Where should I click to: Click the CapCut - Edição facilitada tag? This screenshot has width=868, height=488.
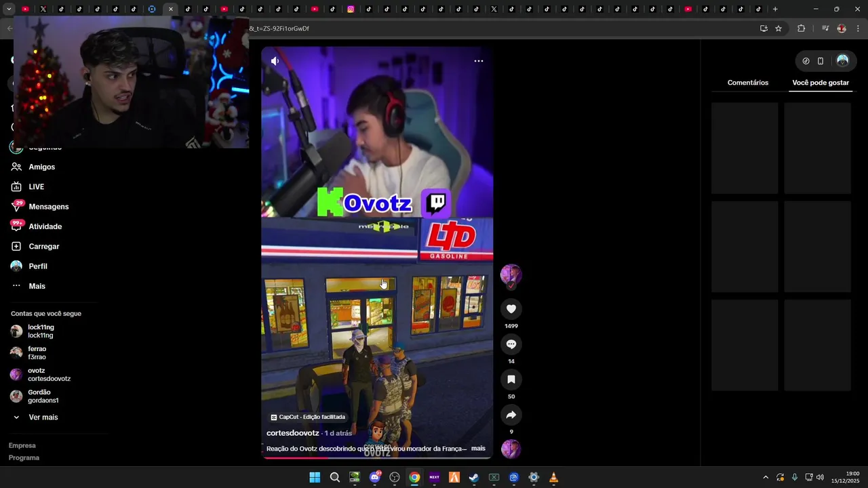(308, 417)
